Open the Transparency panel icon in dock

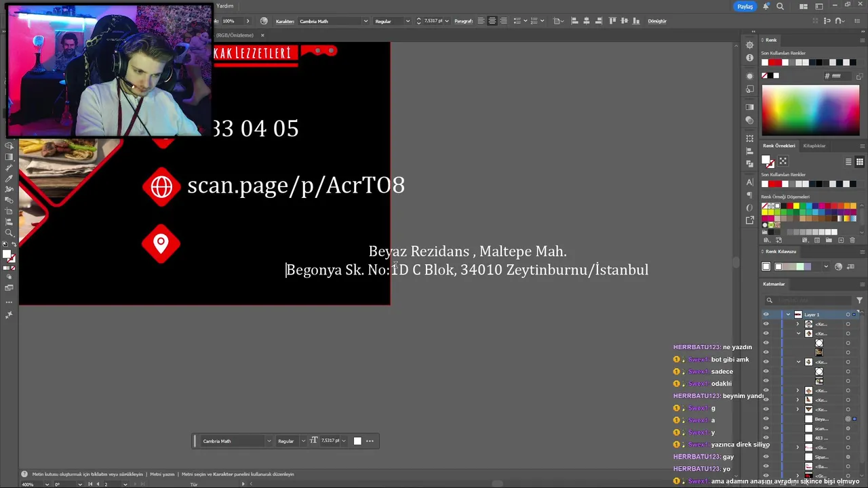[749, 120]
